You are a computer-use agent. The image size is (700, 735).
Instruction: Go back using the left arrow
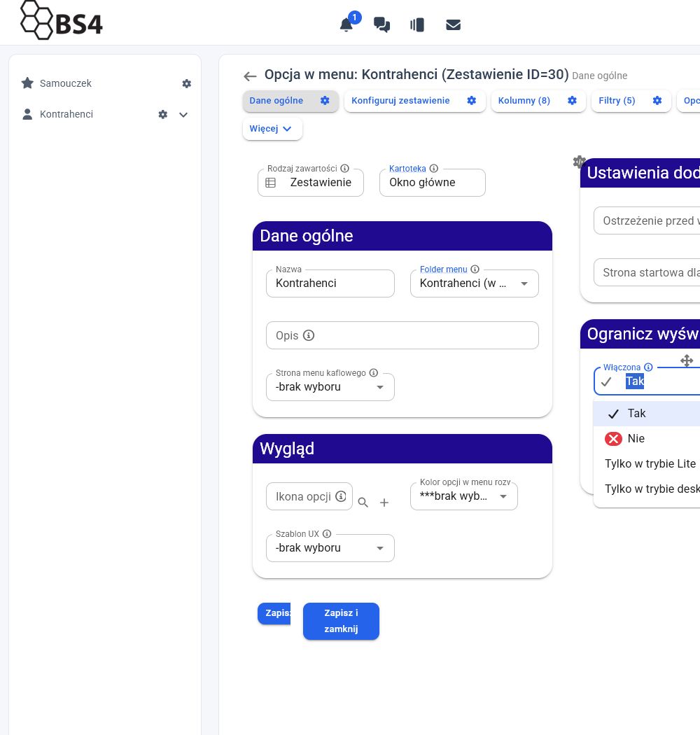[251, 76]
